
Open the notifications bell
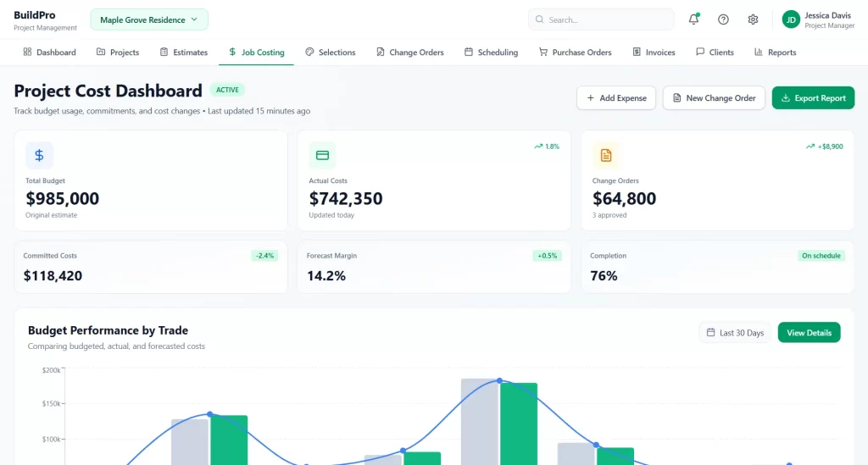coord(693,19)
